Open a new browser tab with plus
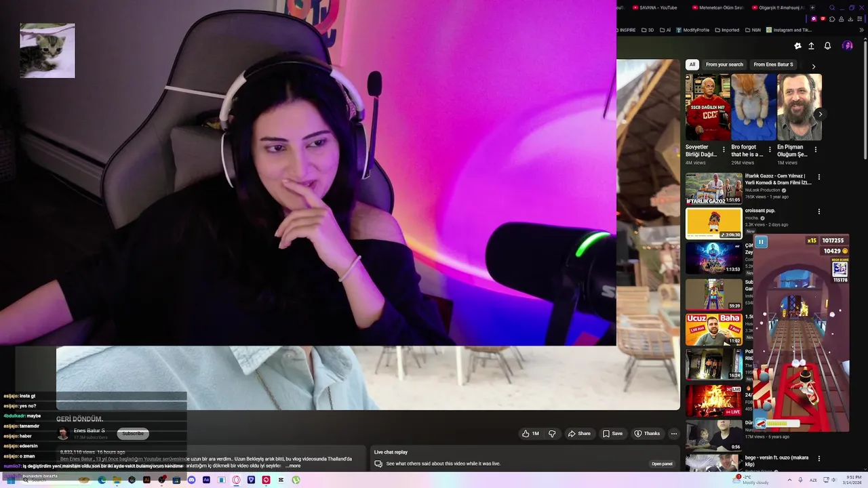868x488 pixels. [812, 7]
